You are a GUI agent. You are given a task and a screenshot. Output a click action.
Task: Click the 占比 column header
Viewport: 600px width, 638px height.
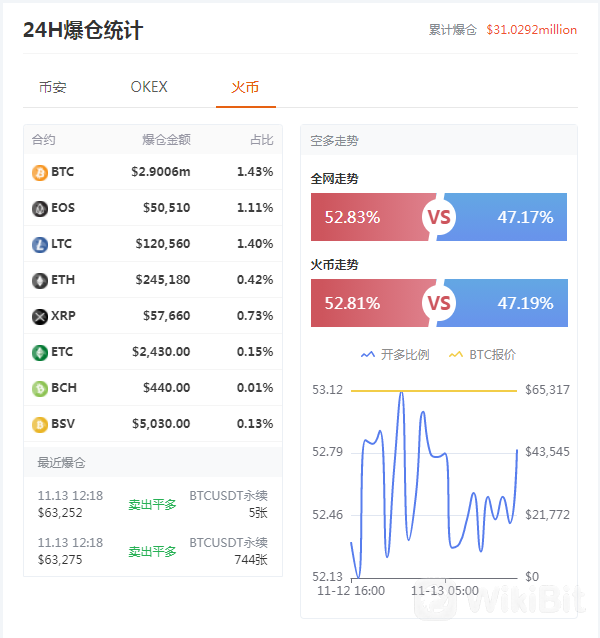(x=262, y=140)
